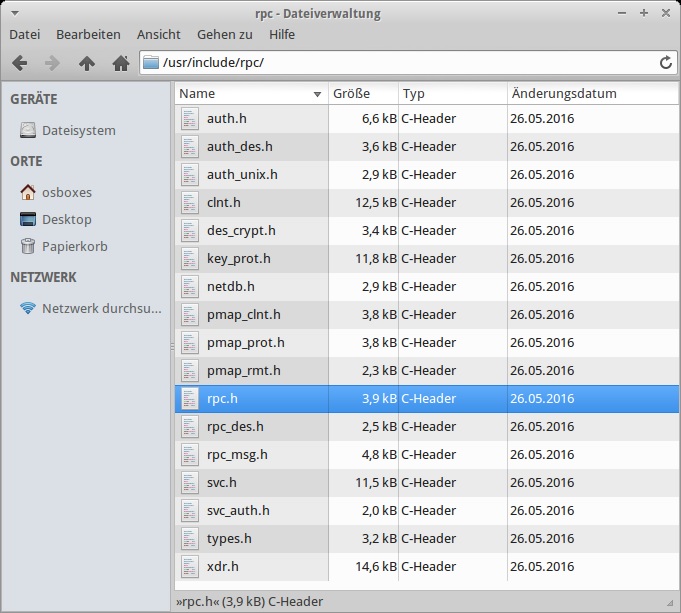Click the window menu arrow in title bar
Image resolution: width=681 pixels, height=613 pixels.
tap(13, 13)
